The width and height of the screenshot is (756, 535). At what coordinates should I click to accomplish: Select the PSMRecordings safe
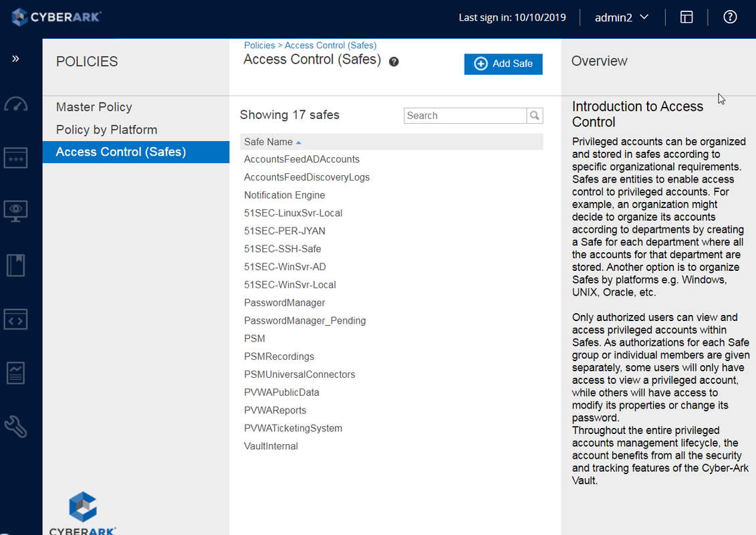pos(279,356)
